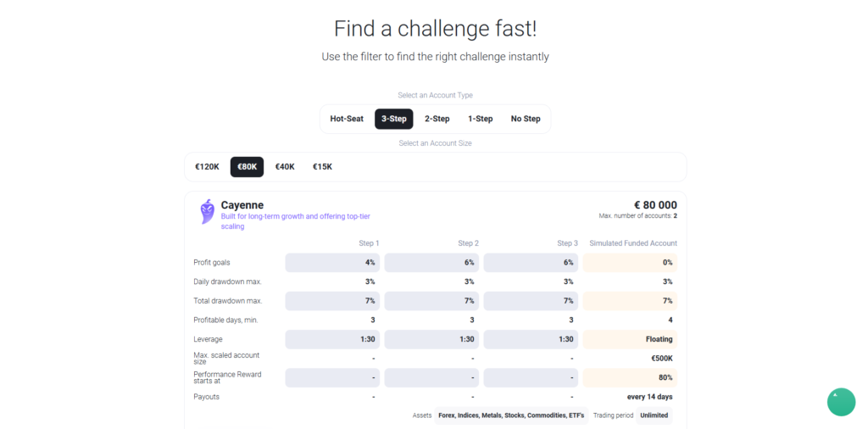Click the Cayenne challenge title
The image size is (868, 429).
click(242, 205)
